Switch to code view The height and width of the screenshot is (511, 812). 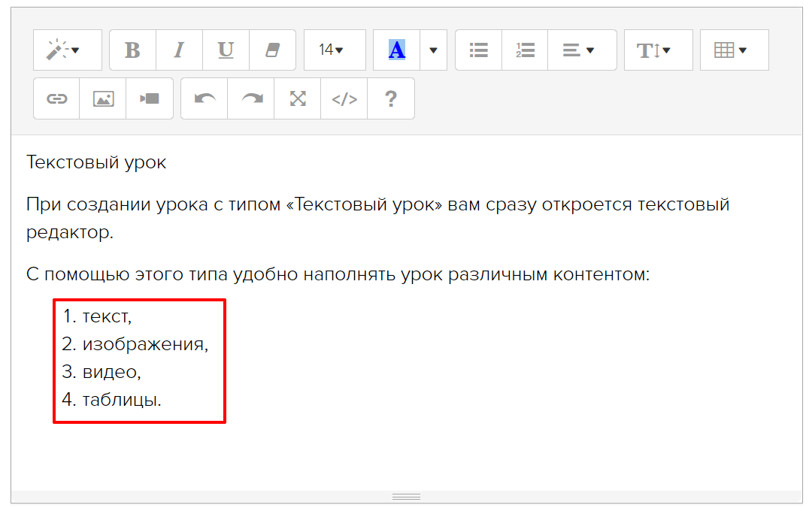pyautogui.click(x=344, y=98)
